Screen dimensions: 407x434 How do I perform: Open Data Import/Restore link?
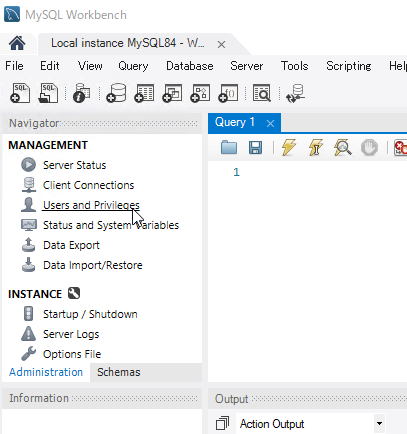point(93,265)
